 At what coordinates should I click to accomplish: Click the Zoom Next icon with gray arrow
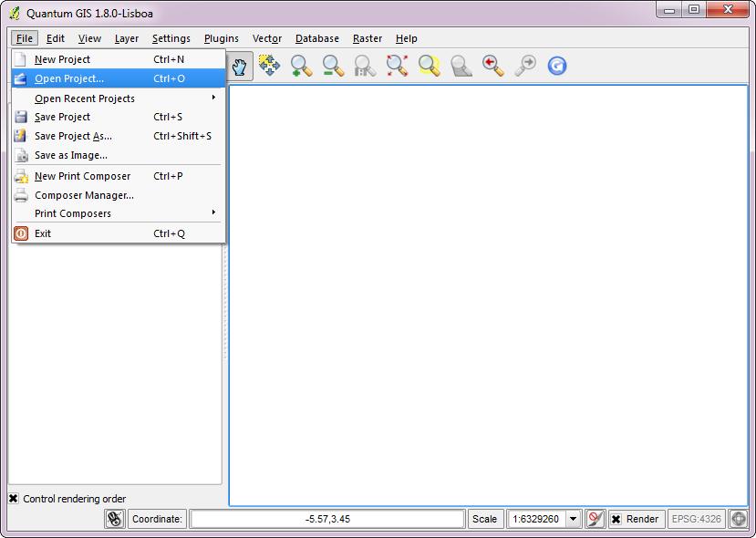pyautogui.click(x=525, y=66)
